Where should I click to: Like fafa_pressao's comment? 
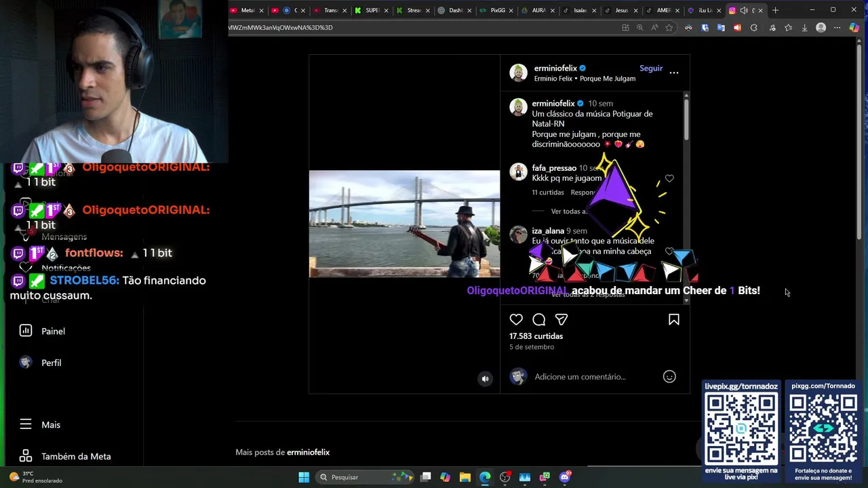(x=669, y=178)
